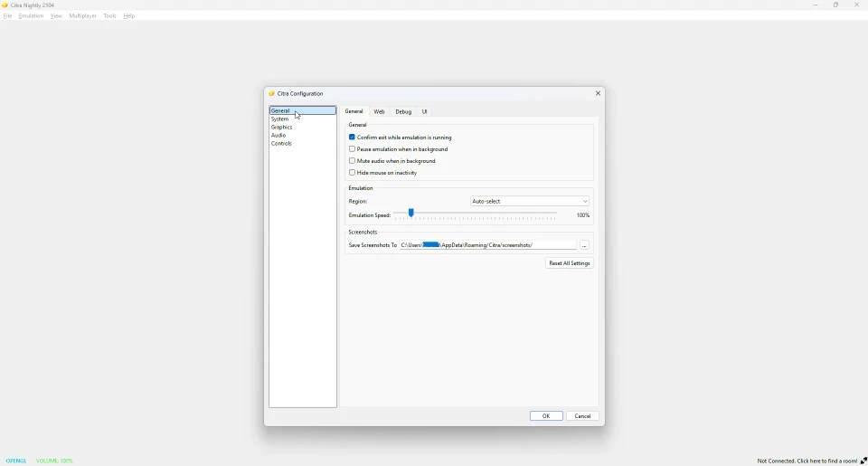Click the VOLUME: 100% status indicator
Screen dimensions: 868x466
point(54,461)
